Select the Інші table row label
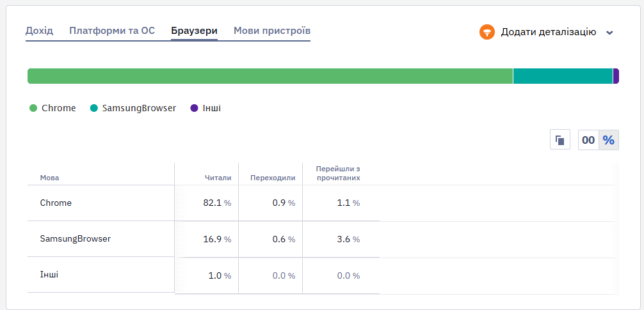The image size is (644, 310). (49, 274)
